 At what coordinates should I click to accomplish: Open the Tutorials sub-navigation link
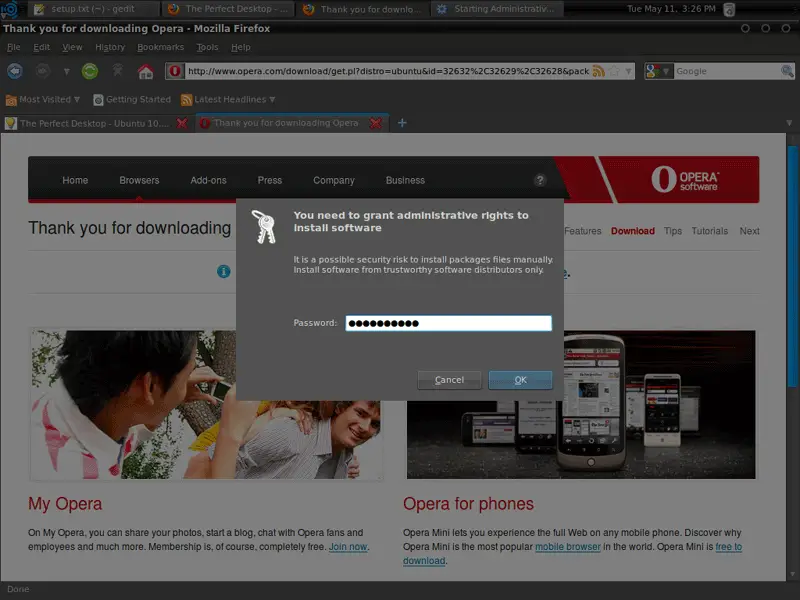tap(710, 231)
